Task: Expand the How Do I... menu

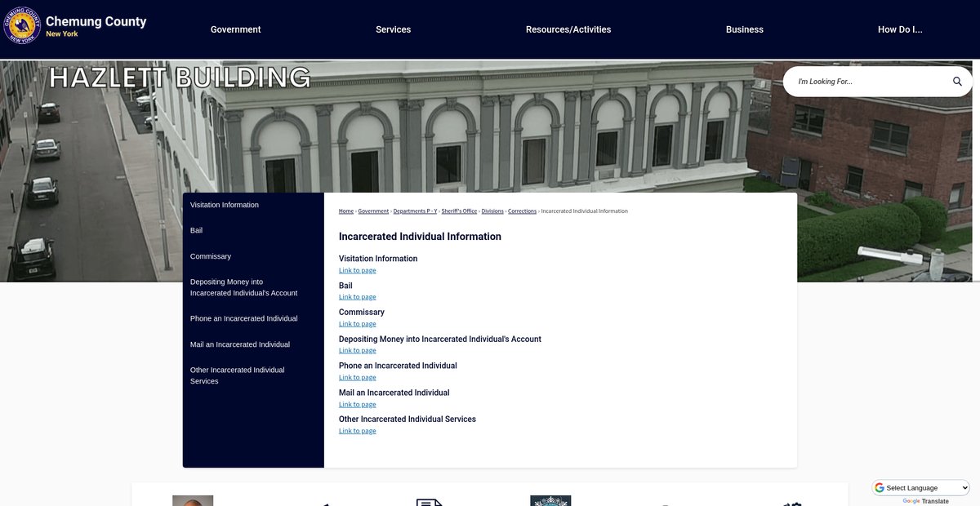Action: coord(899,29)
